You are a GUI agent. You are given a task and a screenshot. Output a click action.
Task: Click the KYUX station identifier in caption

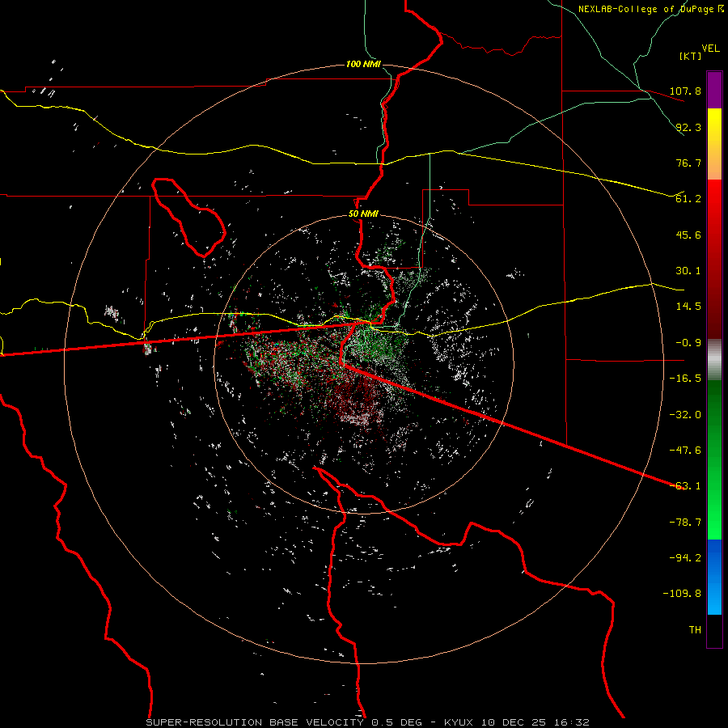(459, 722)
